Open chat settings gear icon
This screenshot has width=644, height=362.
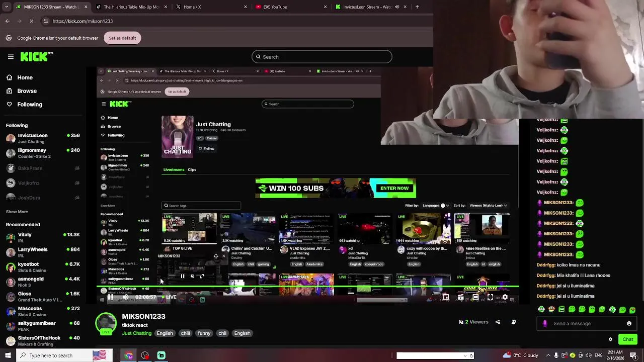(610, 339)
